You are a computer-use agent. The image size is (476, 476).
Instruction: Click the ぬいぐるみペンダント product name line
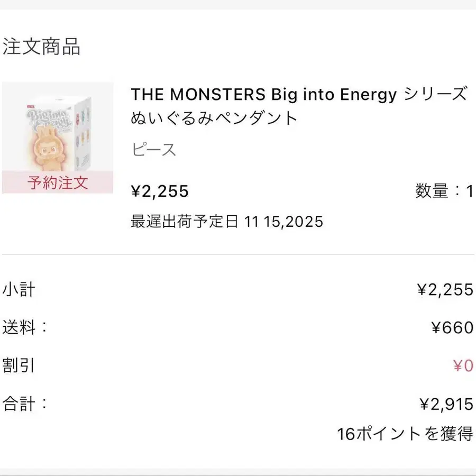(x=214, y=118)
